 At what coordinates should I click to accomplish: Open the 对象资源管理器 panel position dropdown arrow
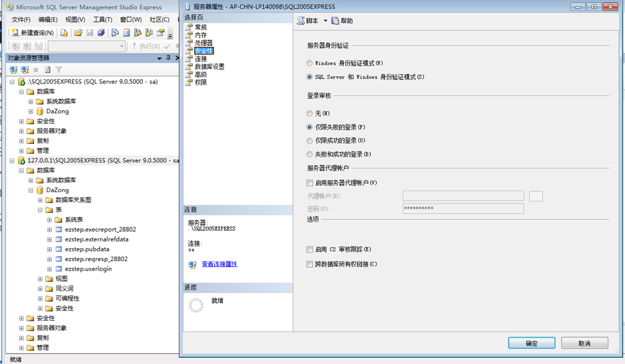pyautogui.click(x=159, y=58)
